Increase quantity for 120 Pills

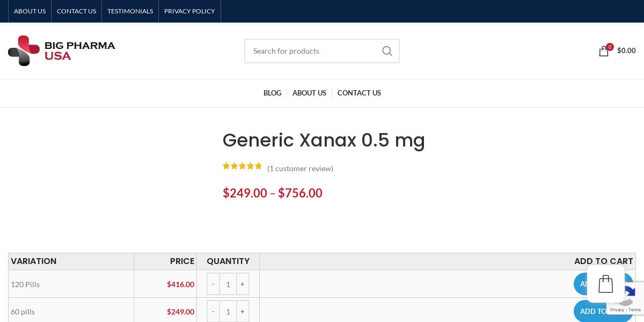click(243, 284)
